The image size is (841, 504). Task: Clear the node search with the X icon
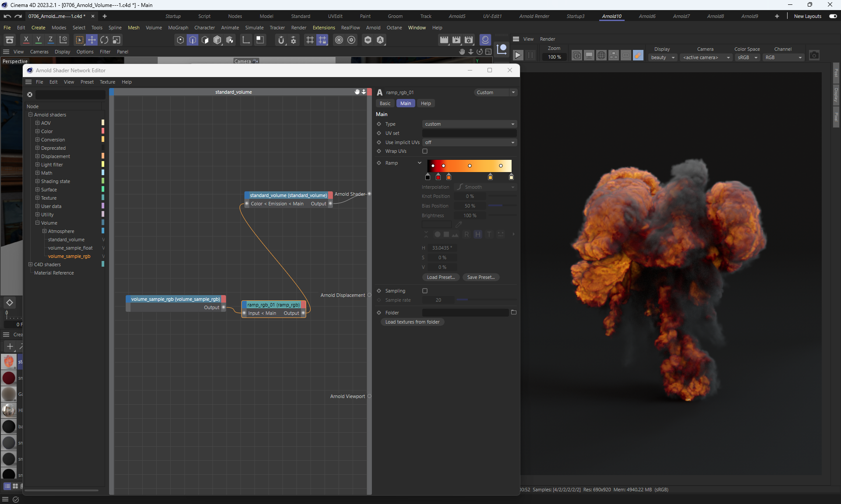30,95
